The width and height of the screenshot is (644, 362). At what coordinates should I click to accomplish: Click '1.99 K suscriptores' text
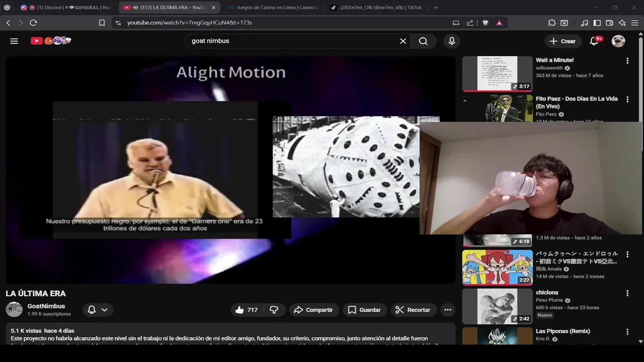pyautogui.click(x=49, y=314)
